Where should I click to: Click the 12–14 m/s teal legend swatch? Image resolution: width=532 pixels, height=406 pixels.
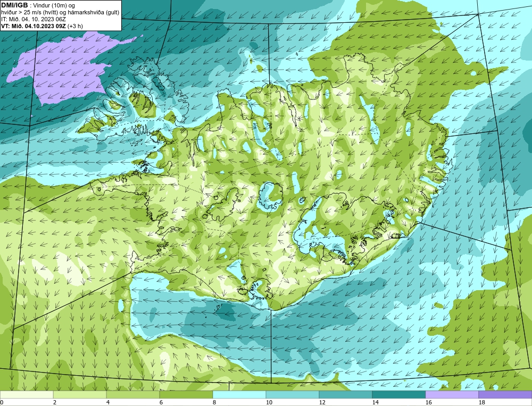[345, 395]
